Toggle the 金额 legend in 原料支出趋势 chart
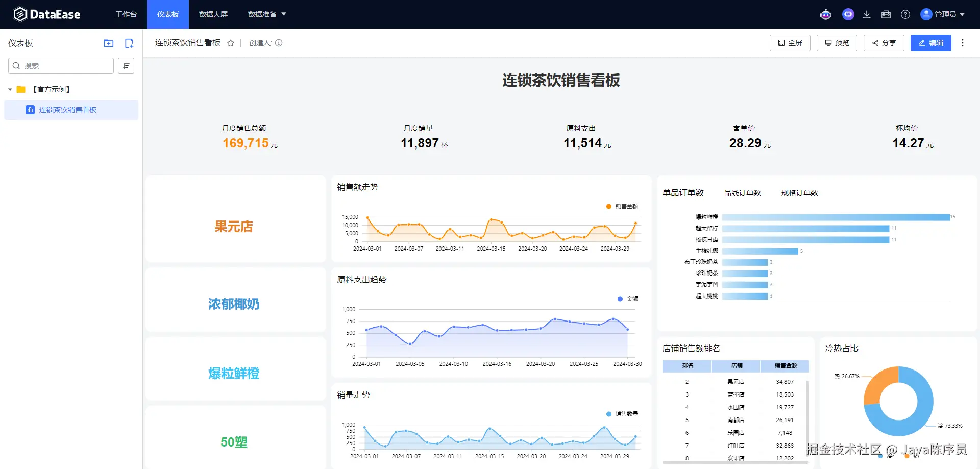This screenshot has width=980, height=469. [628, 299]
